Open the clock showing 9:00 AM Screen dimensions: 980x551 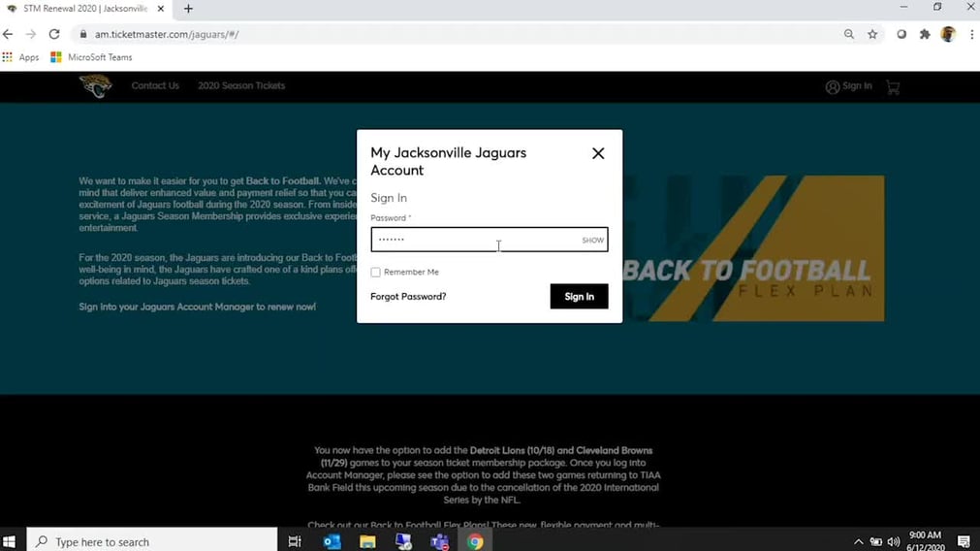pos(925,541)
